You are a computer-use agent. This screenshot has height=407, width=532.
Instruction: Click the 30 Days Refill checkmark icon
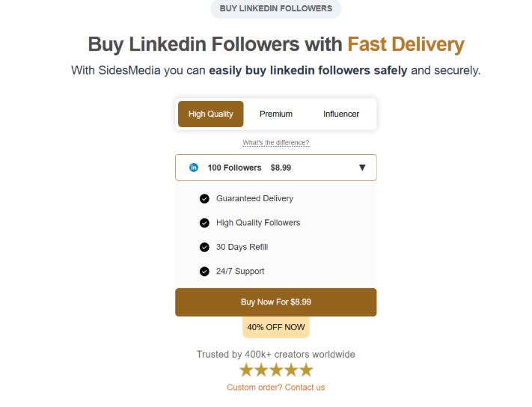(204, 247)
